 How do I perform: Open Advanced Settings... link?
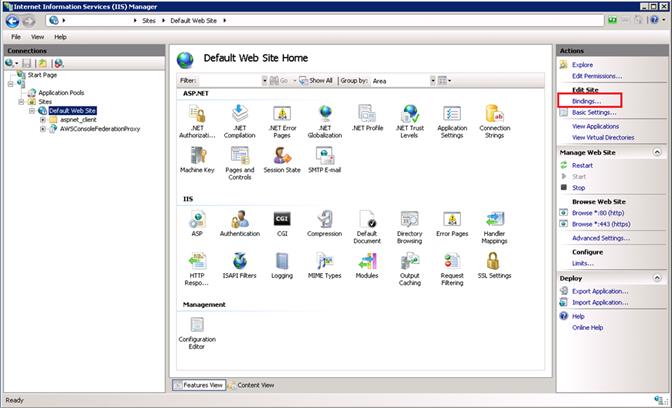601,238
